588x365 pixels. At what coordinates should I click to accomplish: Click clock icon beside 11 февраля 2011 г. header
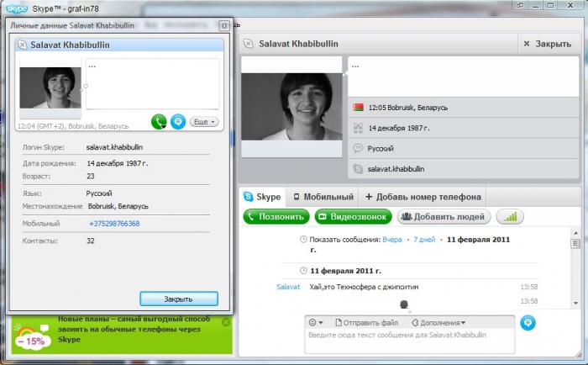(303, 270)
